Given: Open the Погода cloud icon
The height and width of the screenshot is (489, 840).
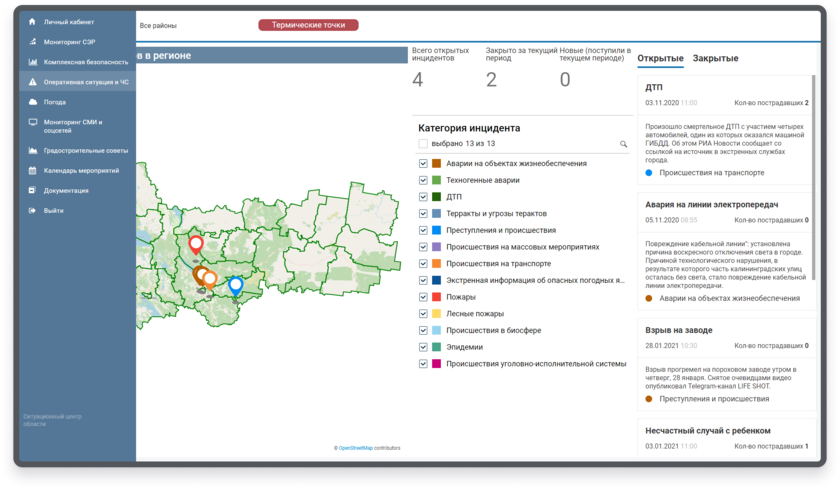Looking at the screenshot, I should pos(33,102).
